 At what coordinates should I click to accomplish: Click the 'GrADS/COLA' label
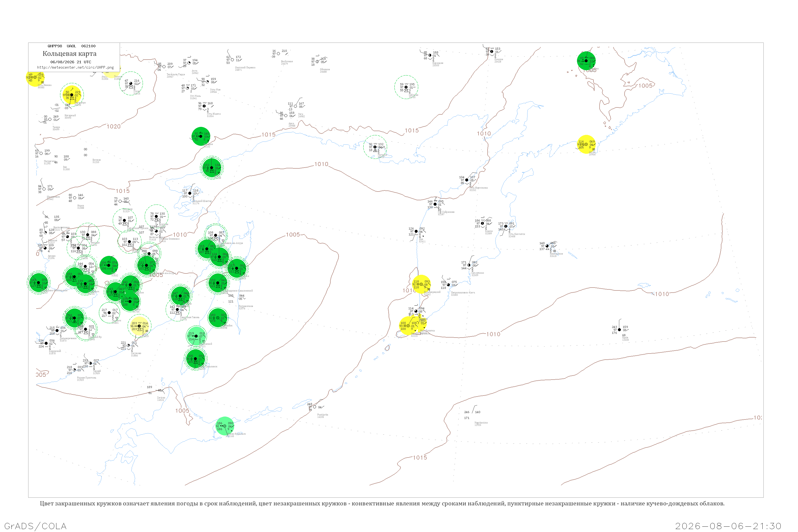tap(35, 526)
